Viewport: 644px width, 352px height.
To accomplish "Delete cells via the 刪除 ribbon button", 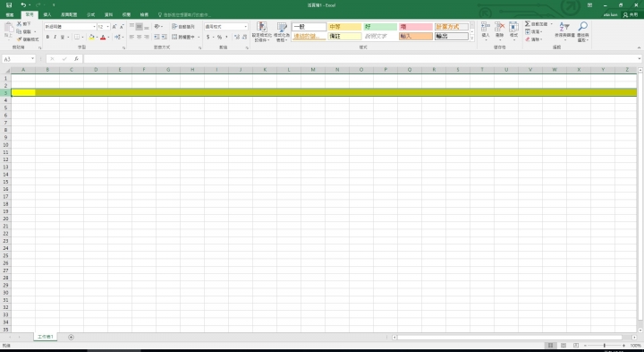I will click(x=499, y=30).
